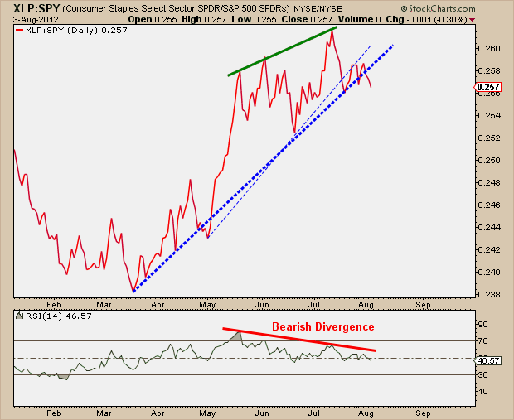
Task: Click the NYSE/NYSE exchange label
Action: click(318, 8)
